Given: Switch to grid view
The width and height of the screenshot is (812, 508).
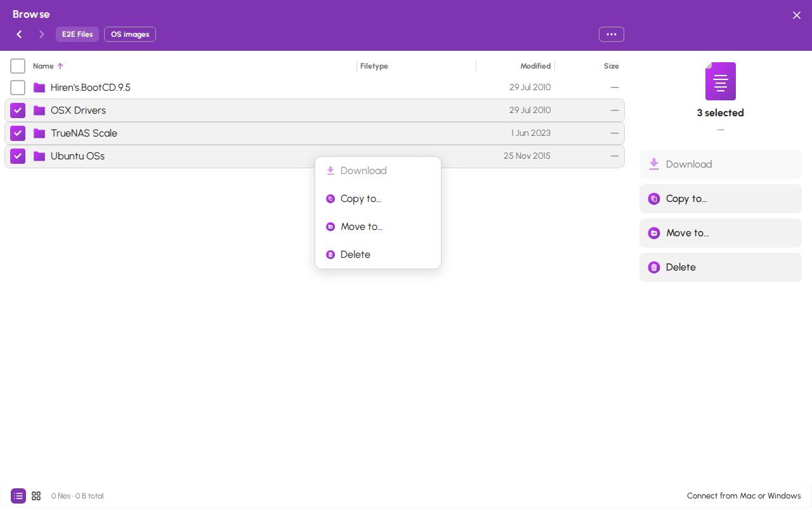Looking at the screenshot, I should pyautogui.click(x=36, y=496).
